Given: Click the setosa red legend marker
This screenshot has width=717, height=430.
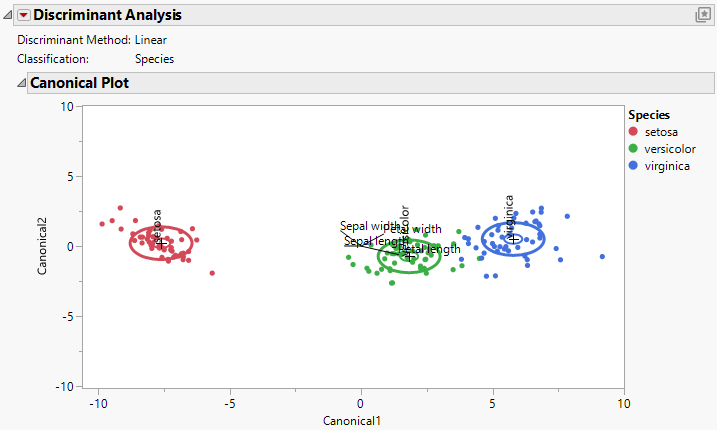Looking at the screenshot, I should tap(633, 132).
